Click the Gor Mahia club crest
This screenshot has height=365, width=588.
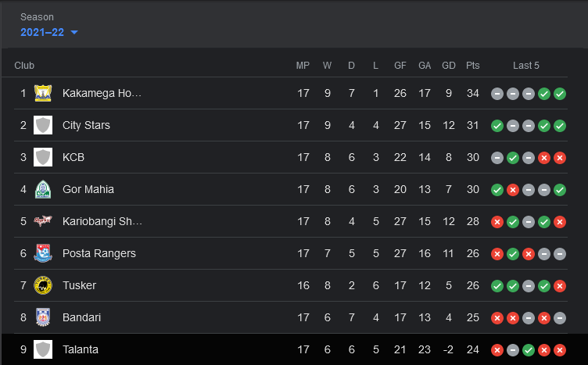click(x=43, y=189)
